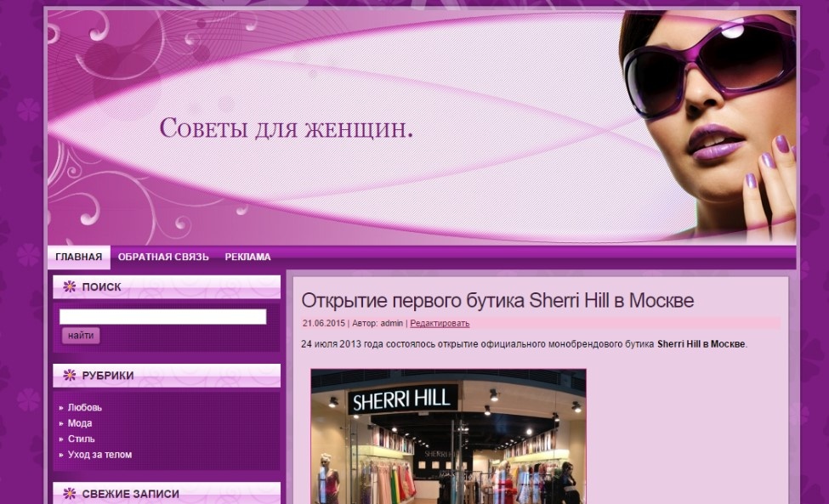Click the bold text 'Sherri Hill в Москве'
This screenshot has height=504, width=829.
tap(701, 344)
